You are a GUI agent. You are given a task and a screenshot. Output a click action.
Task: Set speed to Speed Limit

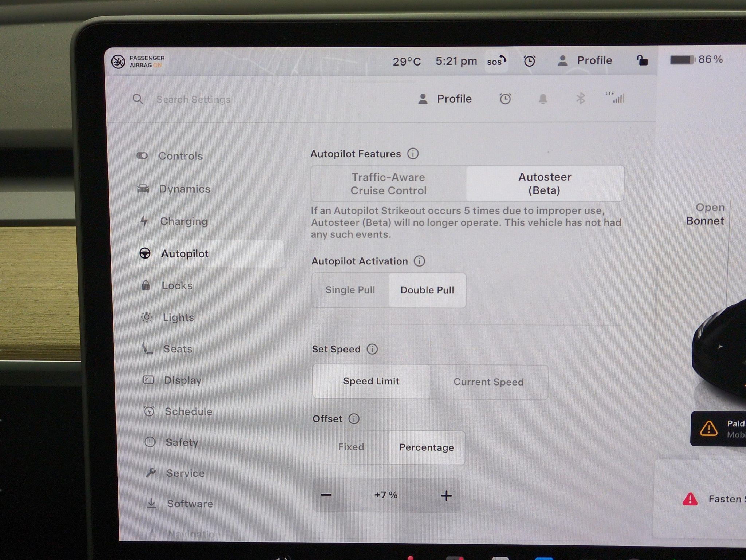(x=371, y=381)
